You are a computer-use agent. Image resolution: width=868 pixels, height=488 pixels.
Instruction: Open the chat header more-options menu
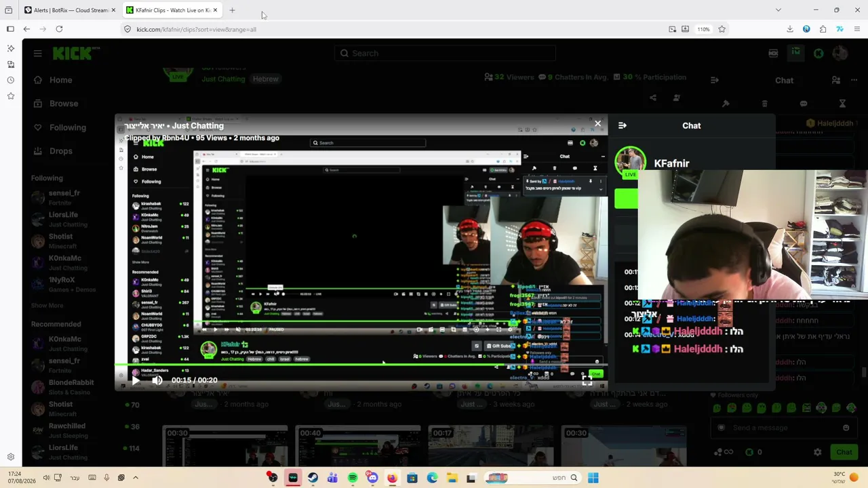854,80
